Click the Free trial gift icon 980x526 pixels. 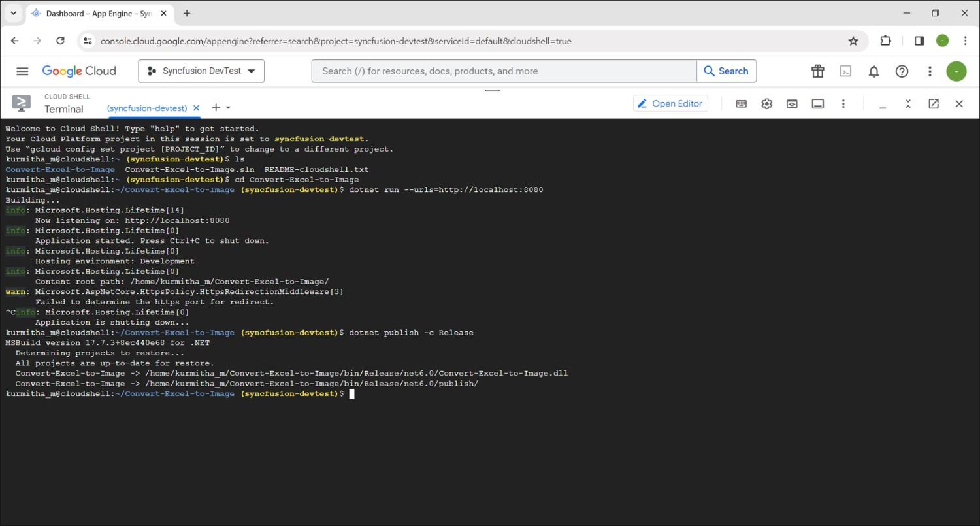[x=817, y=71]
